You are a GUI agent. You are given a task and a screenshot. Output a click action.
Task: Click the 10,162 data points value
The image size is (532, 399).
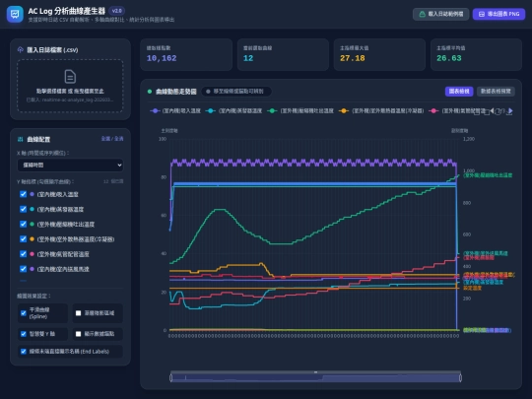click(x=162, y=58)
